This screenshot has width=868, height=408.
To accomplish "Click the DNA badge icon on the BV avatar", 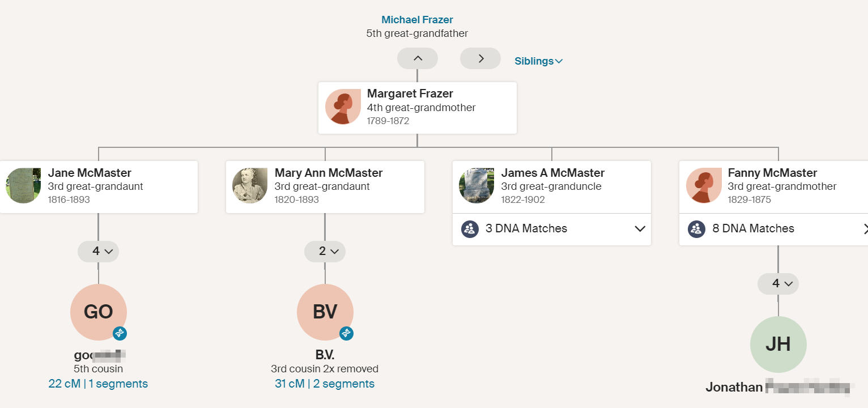I will click(x=346, y=334).
